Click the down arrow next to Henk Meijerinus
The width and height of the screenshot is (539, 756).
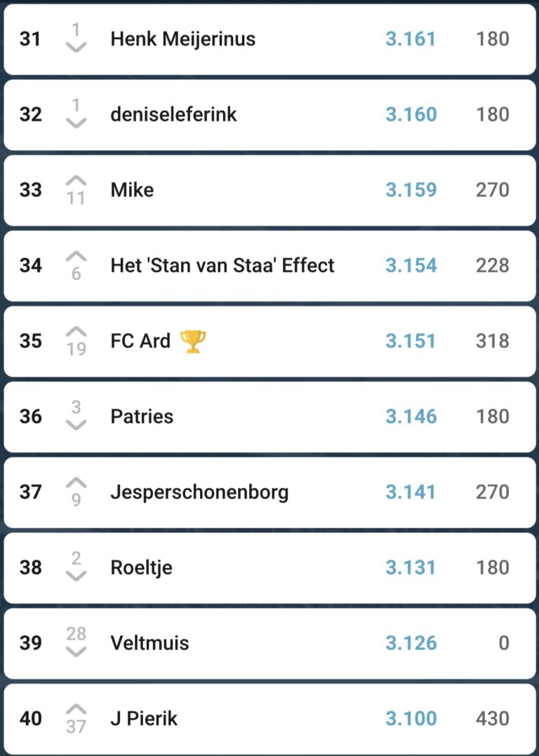tap(76, 47)
